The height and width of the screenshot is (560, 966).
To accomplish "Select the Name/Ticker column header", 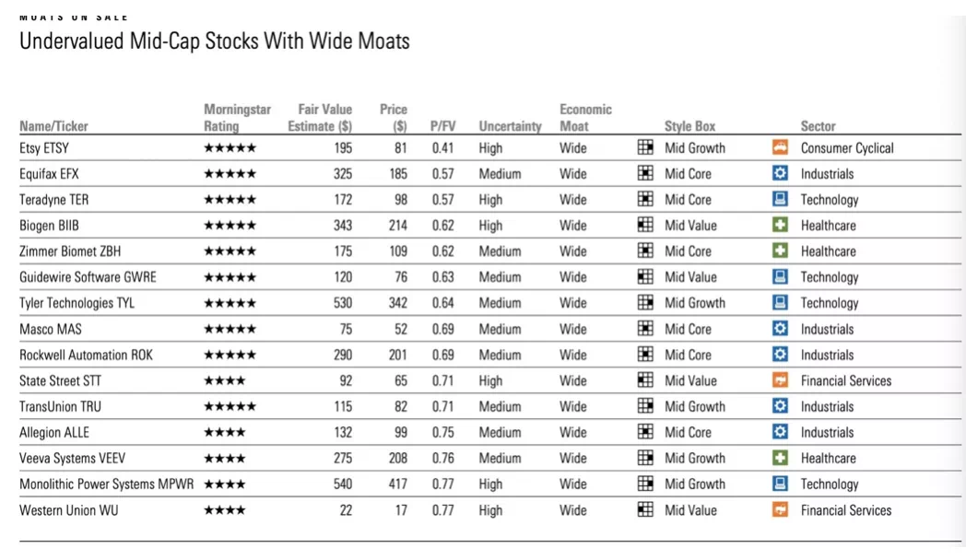I will pyautogui.click(x=53, y=126).
